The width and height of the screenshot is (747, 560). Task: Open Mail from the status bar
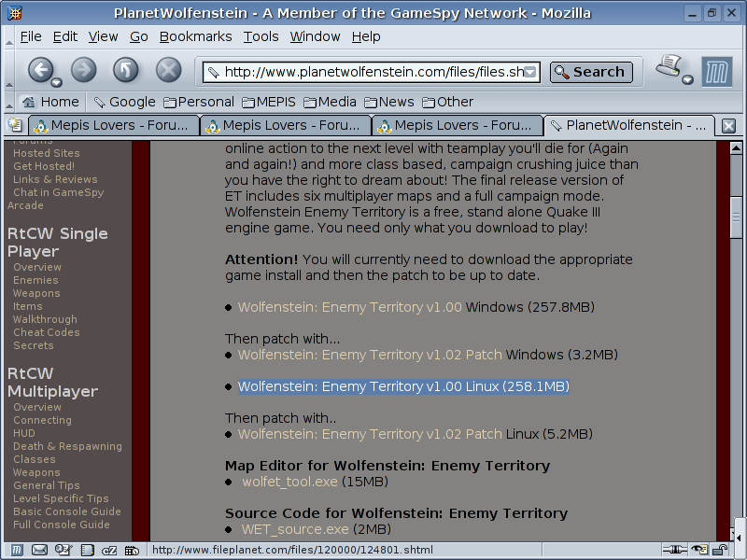pyautogui.click(x=39, y=551)
